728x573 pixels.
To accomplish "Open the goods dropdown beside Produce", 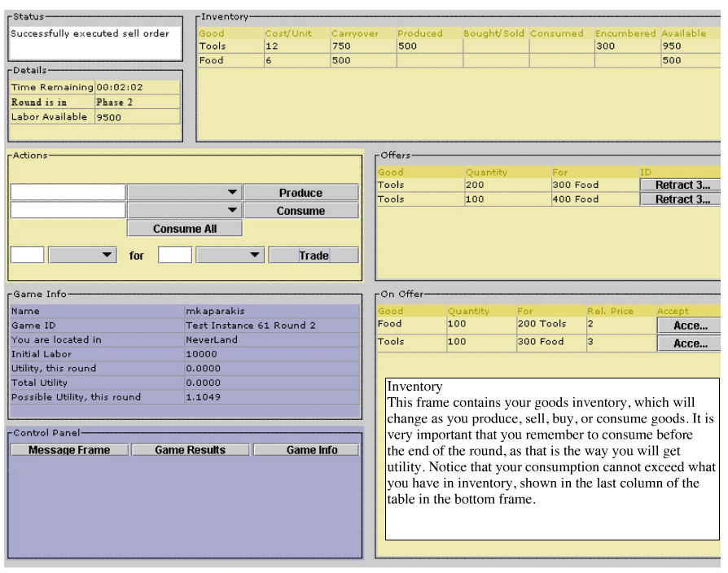I will [185, 193].
